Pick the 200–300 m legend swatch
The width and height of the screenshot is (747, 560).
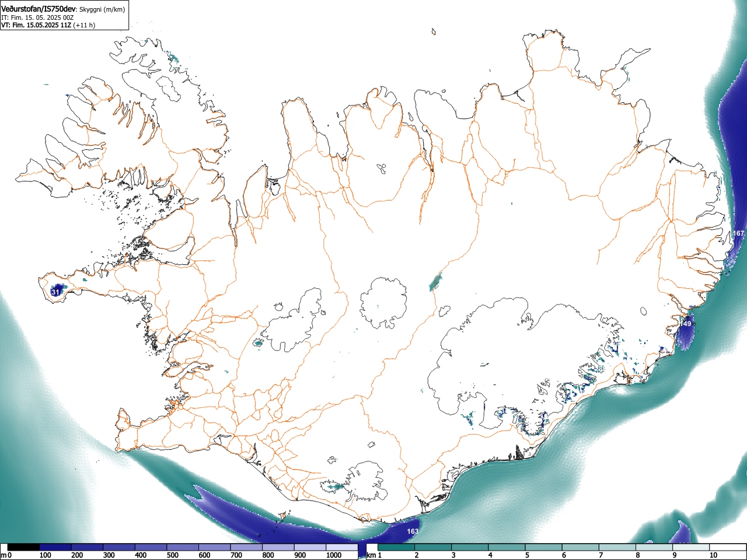(87, 547)
